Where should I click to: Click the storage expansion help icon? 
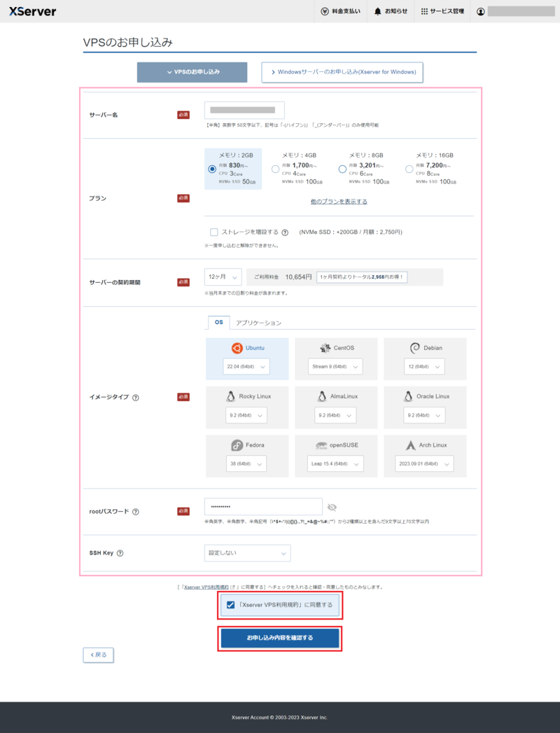click(285, 232)
